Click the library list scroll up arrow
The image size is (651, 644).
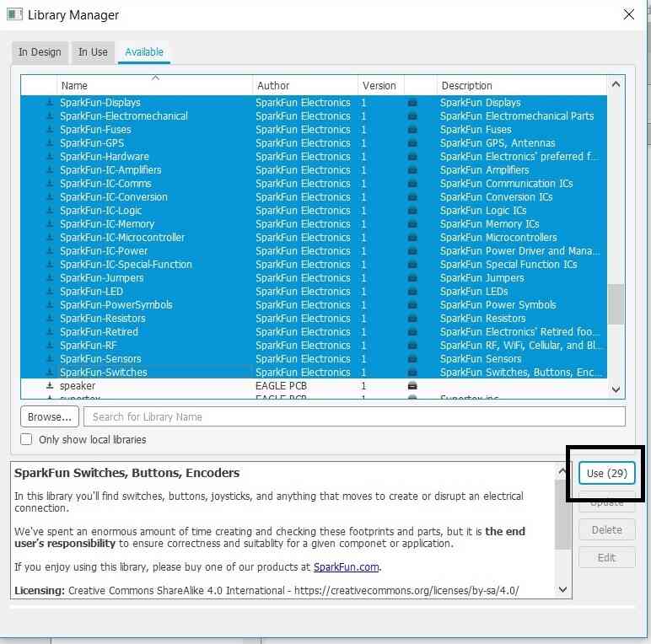(616, 84)
